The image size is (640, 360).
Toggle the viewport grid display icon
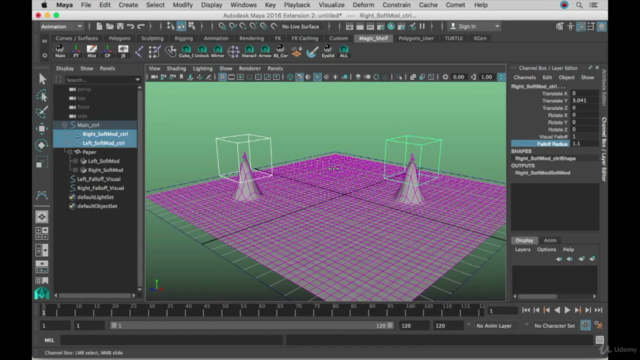tap(222, 77)
